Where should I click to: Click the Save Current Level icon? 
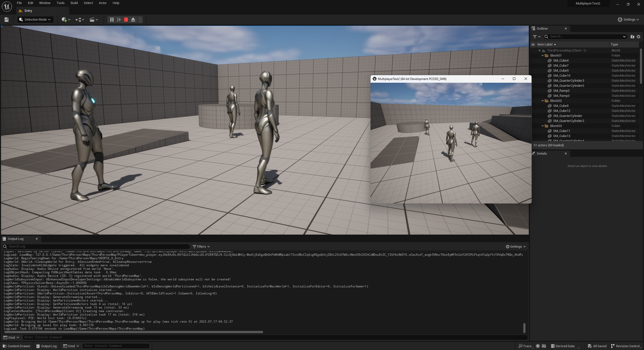click(6, 19)
